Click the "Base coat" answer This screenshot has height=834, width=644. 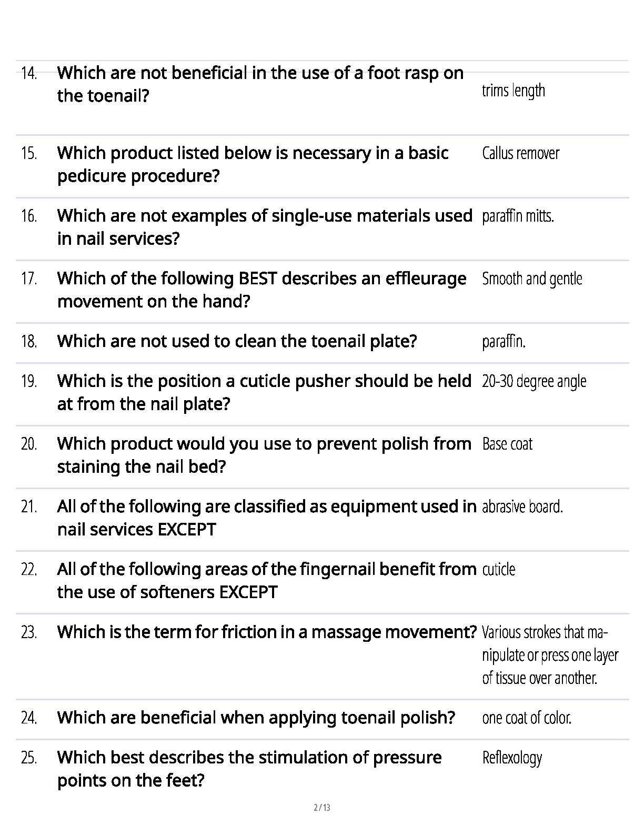coord(507,444)
